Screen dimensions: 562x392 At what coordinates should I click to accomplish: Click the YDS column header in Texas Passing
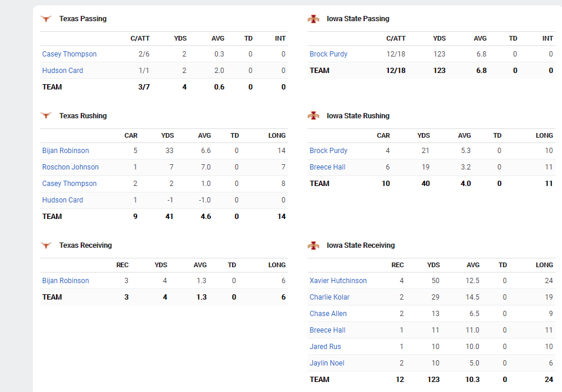coord(180,38)
